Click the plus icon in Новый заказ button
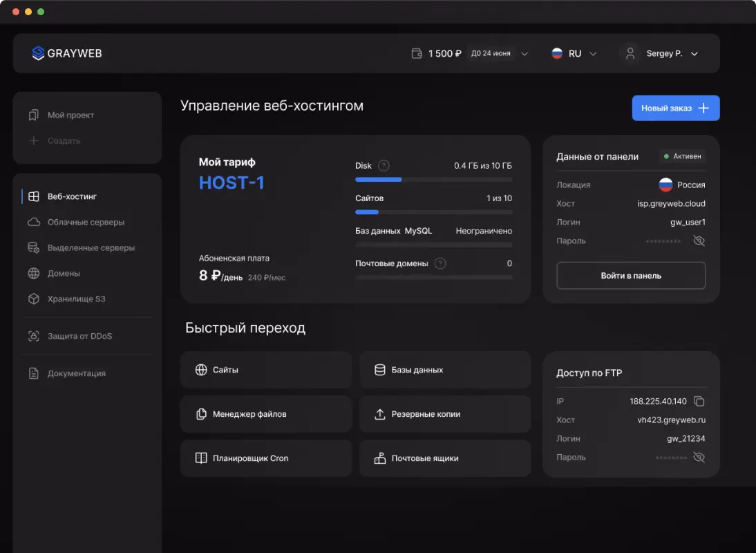 [x=703, y=108]
